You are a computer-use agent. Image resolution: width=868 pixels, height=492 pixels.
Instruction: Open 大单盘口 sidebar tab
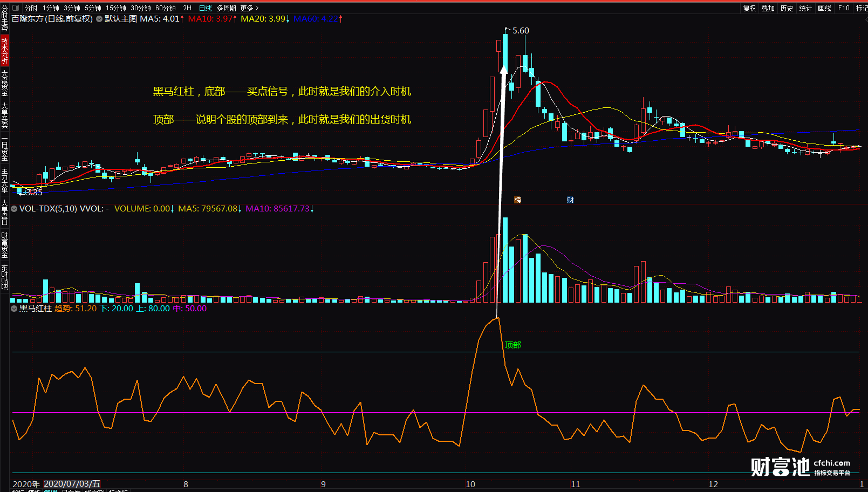point(4,213)
